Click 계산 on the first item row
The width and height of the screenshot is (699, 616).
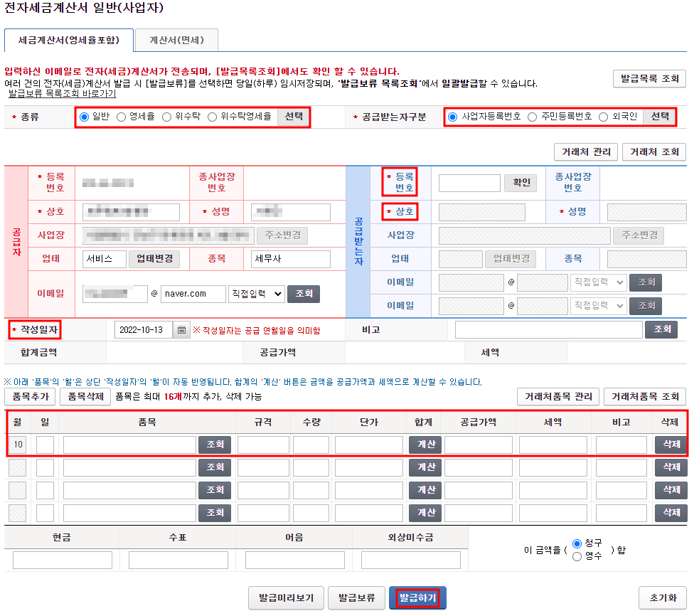(425, 445)
